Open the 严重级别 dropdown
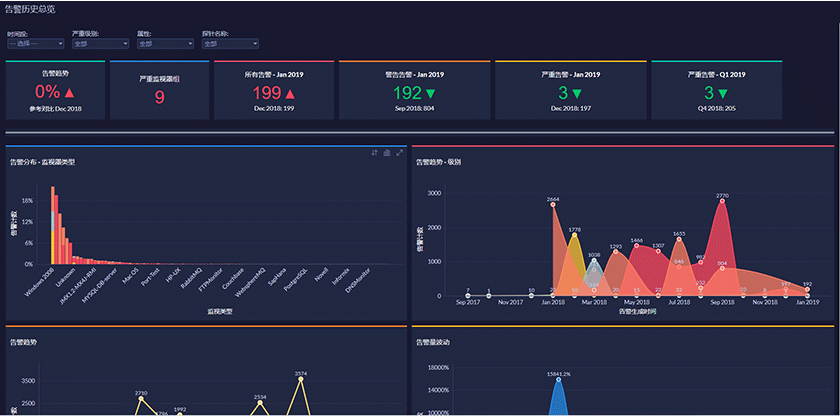Viewport: 840px width, 417px height. tap(99, 44)
